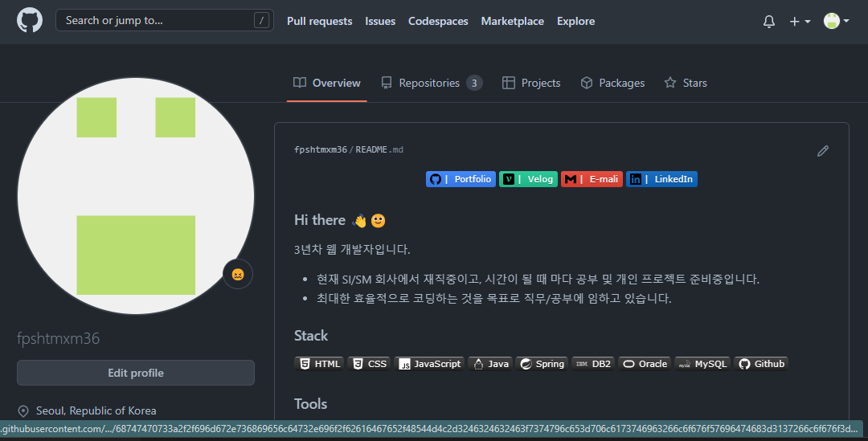
Task: Click the CSS stack badge
Action: (369, 364)
